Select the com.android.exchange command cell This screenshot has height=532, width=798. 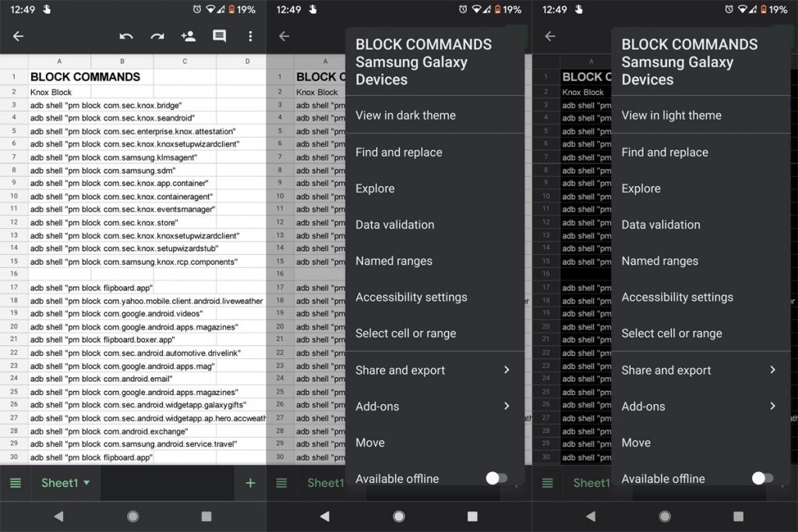coord(109,431)
